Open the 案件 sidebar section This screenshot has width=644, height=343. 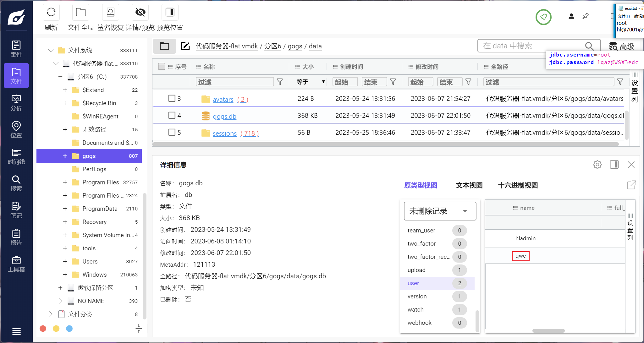pyautogui.click(x=16, y=49)
